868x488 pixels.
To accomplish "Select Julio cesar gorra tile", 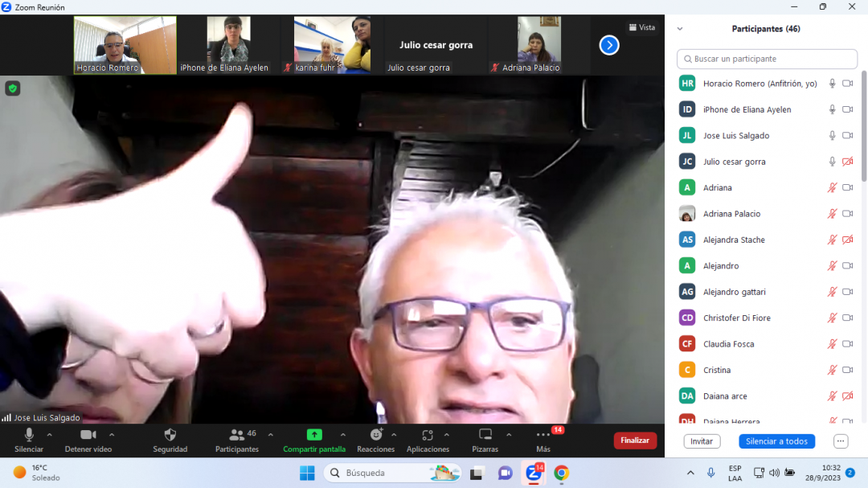I will tap(436, 45).
